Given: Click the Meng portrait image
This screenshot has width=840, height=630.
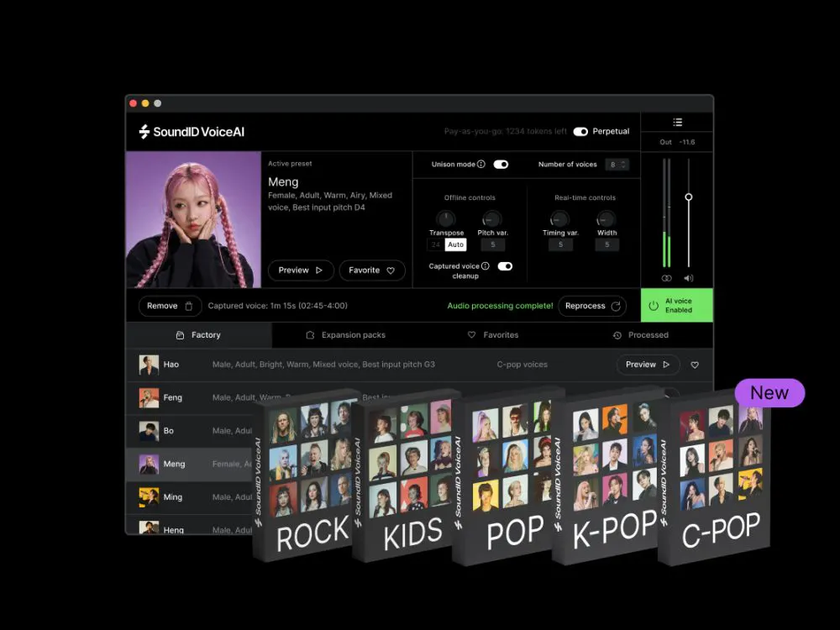Looking at the screenshot, I should click(x=193, y=219).
